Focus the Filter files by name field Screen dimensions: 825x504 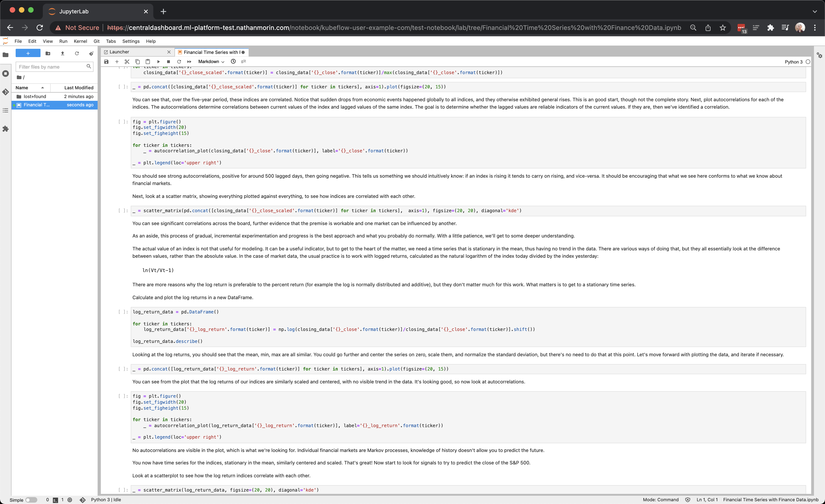click(54, 67)
